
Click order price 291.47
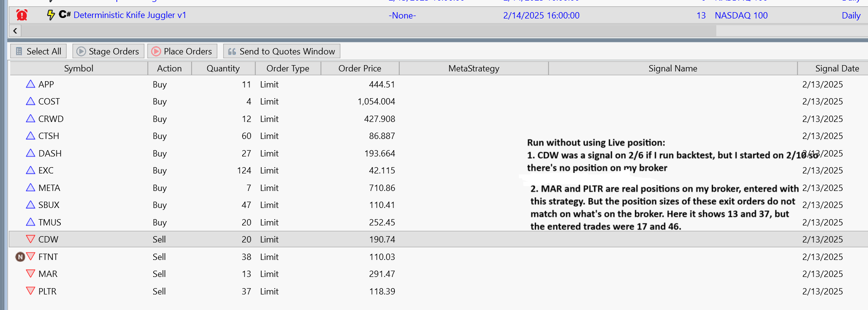(382, 274)
